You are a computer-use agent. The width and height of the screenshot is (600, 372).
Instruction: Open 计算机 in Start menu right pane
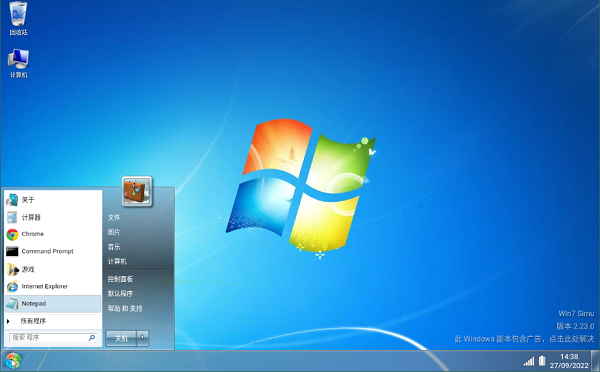(117, 261)
